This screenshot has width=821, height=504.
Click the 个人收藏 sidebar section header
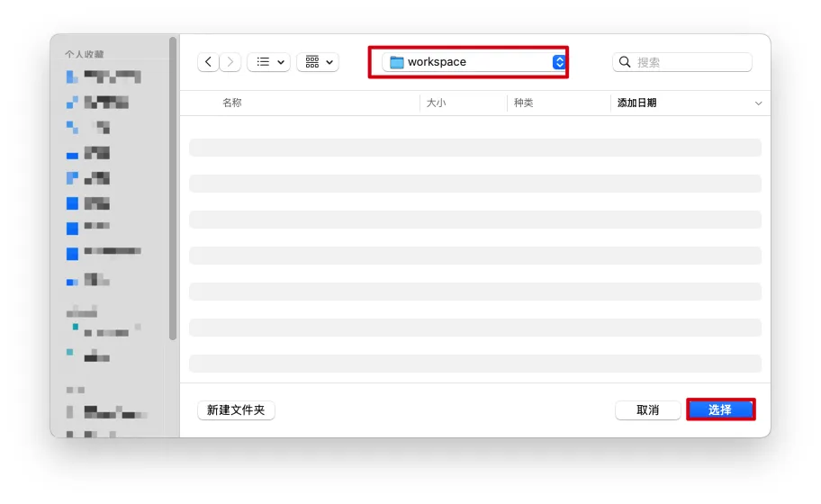84,54
